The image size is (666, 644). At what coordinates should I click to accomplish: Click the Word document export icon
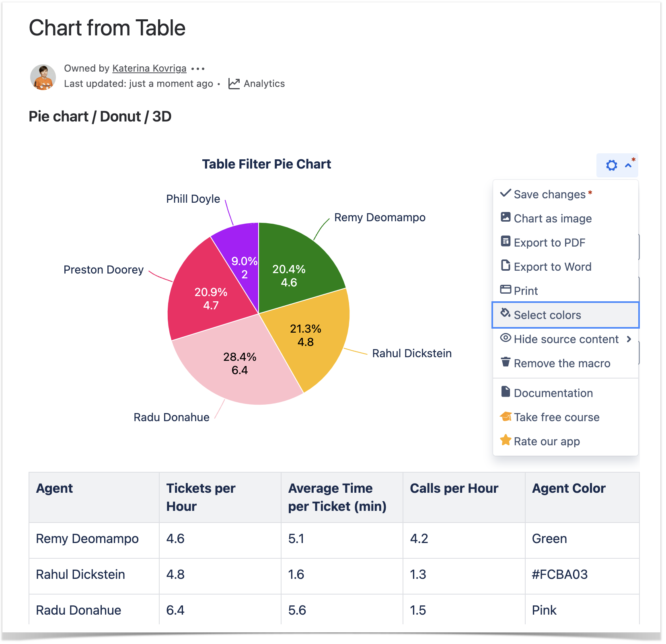tap(506, 265)
